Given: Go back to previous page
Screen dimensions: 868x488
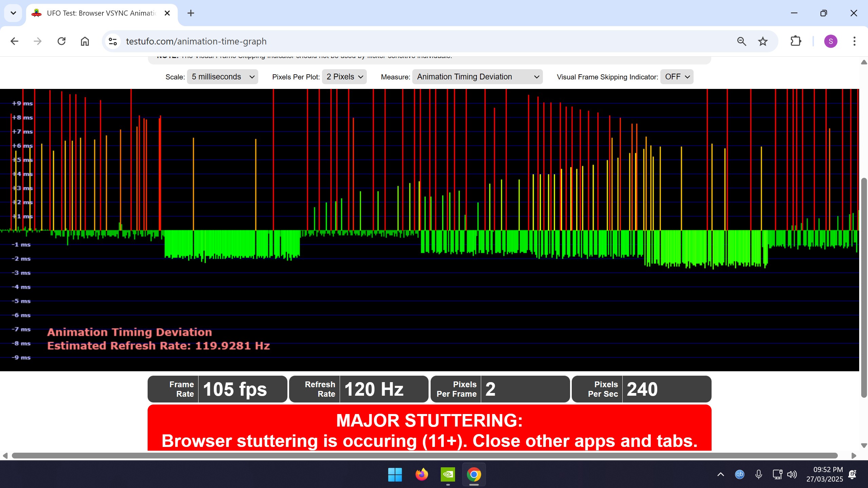Looking at the screenshot, I should (x=14, y=41).
